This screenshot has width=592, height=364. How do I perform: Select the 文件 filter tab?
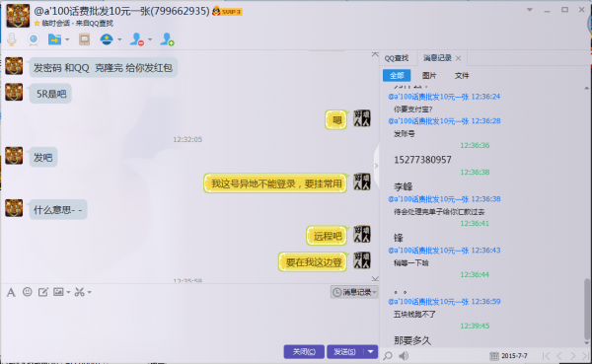(462, 76)
